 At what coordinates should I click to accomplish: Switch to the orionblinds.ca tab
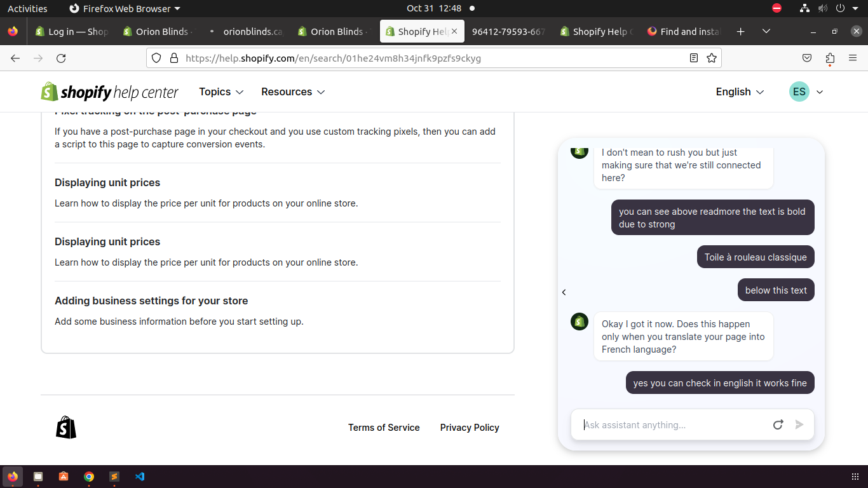click(248, 32)
